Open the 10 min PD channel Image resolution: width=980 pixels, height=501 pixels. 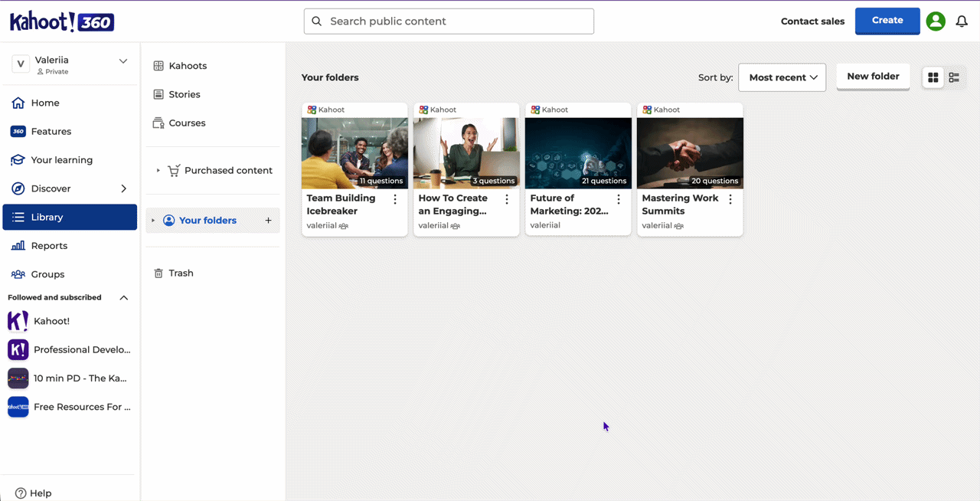(x=70, y=378)
